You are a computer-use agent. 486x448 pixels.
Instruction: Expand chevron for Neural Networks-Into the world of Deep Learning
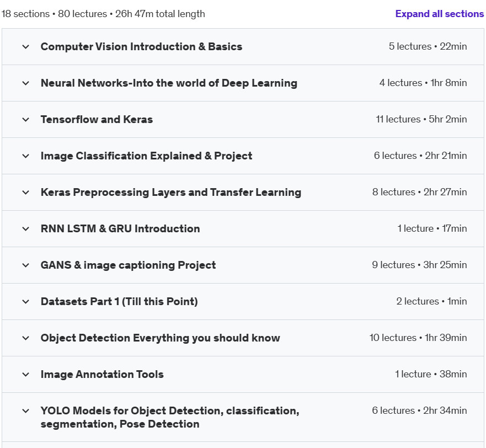click(x=26, y=83)
